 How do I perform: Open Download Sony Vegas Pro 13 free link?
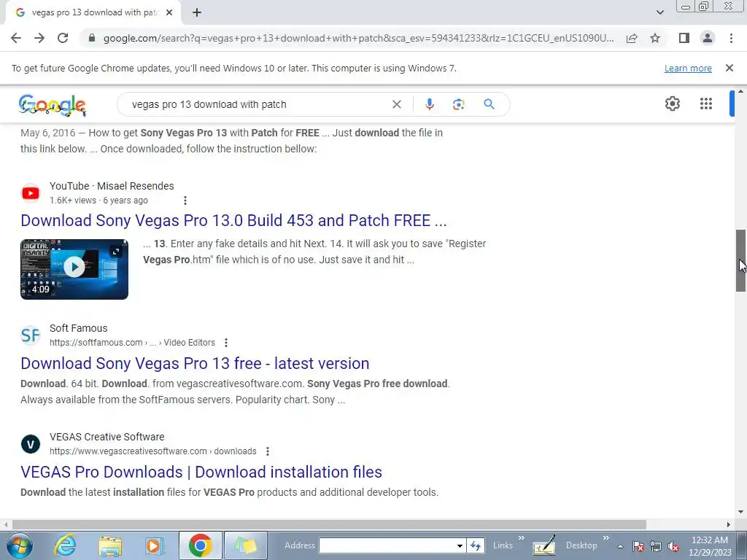pos(195,363)
